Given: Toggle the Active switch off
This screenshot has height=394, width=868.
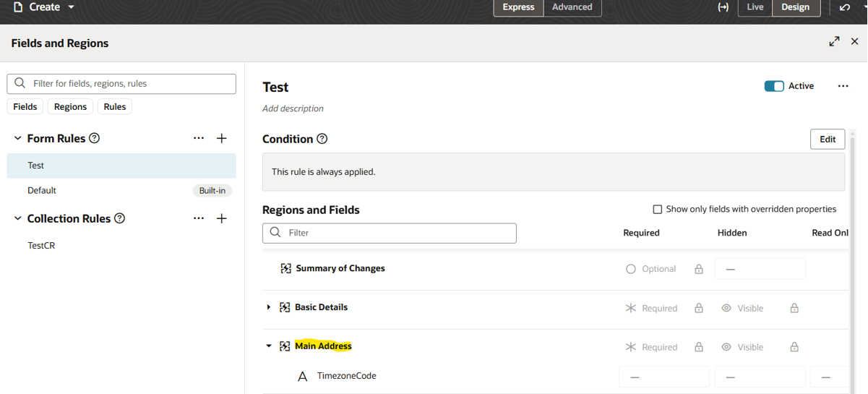Looking at the screenshot, I should point(774,86).
